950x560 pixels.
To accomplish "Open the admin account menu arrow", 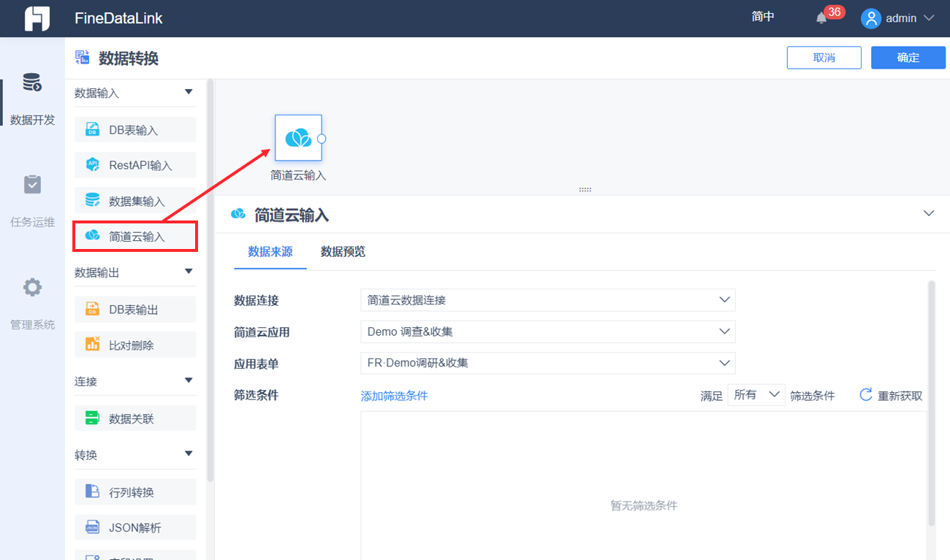I will coord(929,18).
